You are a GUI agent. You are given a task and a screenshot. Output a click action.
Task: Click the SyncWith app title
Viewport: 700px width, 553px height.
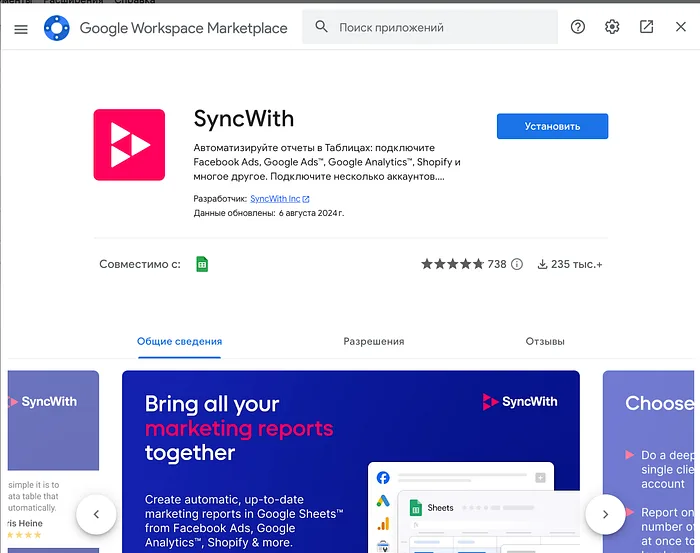(244, 119)
